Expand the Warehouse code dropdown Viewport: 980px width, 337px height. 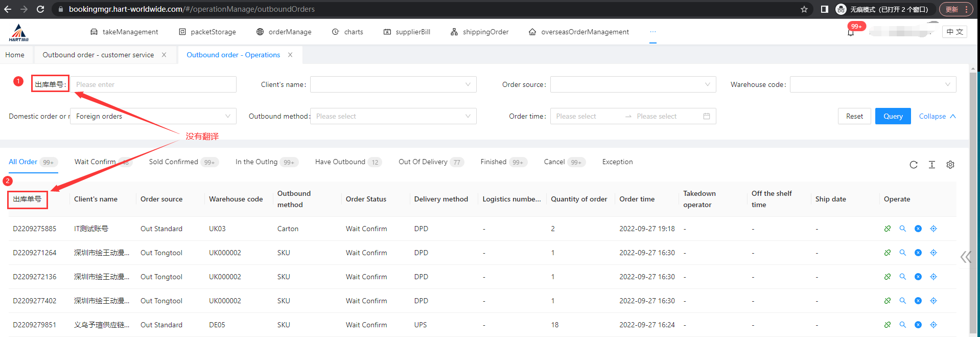tap(873, 84)
